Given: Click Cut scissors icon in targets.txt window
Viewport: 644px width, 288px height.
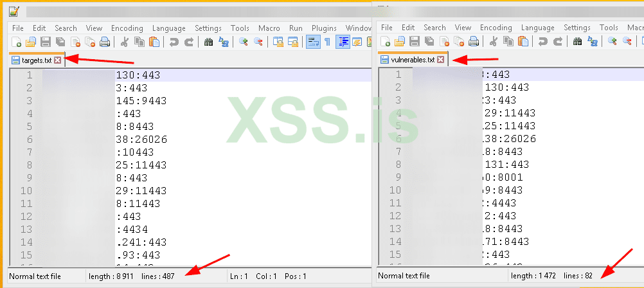Looking at the screenshot, I should coord(125,42).
